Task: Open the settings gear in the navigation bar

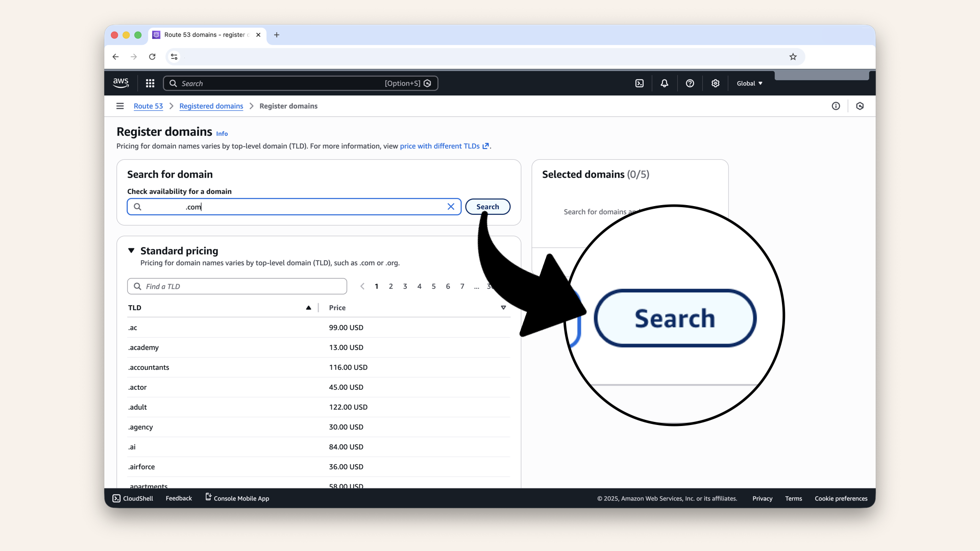Action: [x=715, y=83]
